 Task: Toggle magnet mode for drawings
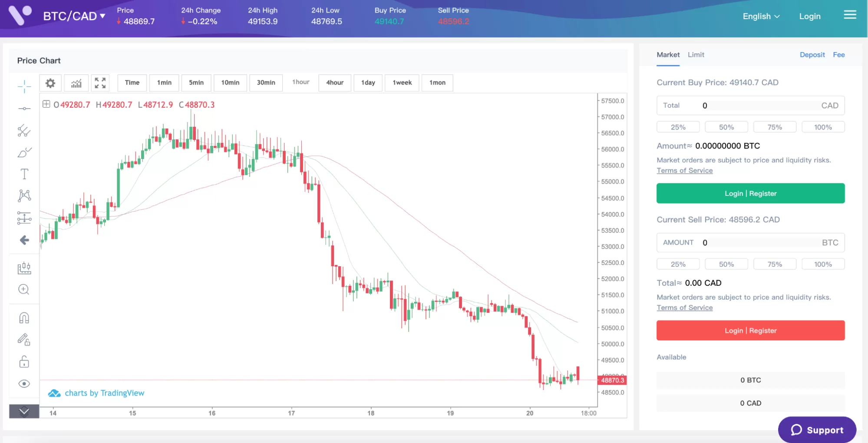tap(24, 318)
